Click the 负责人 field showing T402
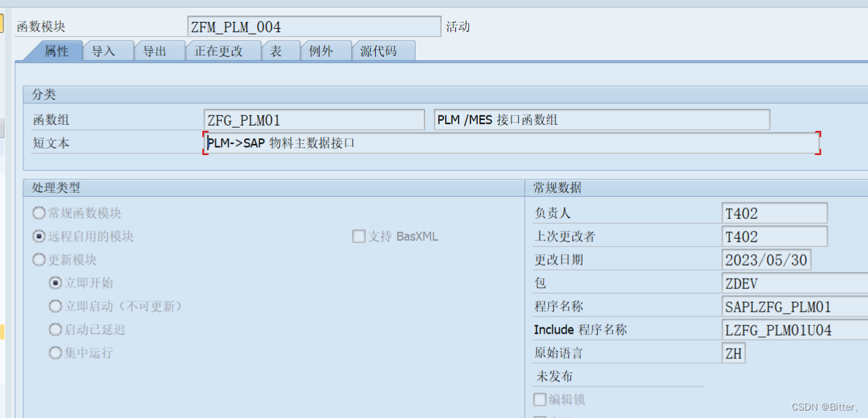The width and height of the screenshot is (868, 418). pyautogui.click(x=774, y=213)
